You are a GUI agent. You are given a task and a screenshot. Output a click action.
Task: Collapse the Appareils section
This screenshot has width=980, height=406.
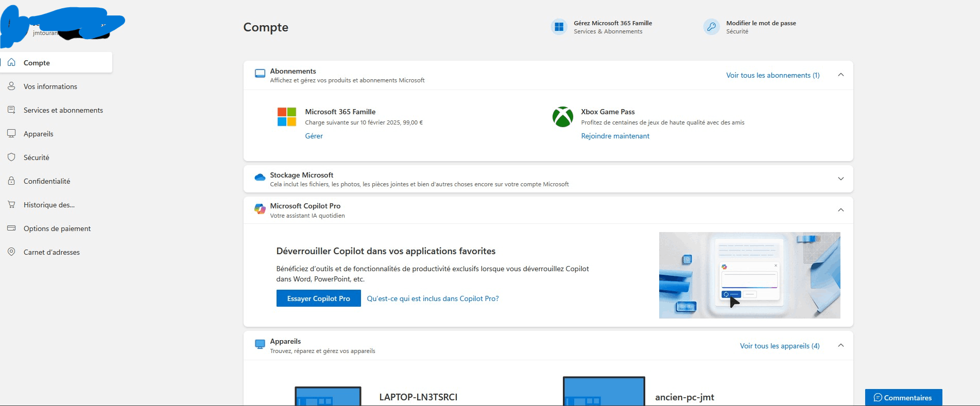tap(841, 345)
